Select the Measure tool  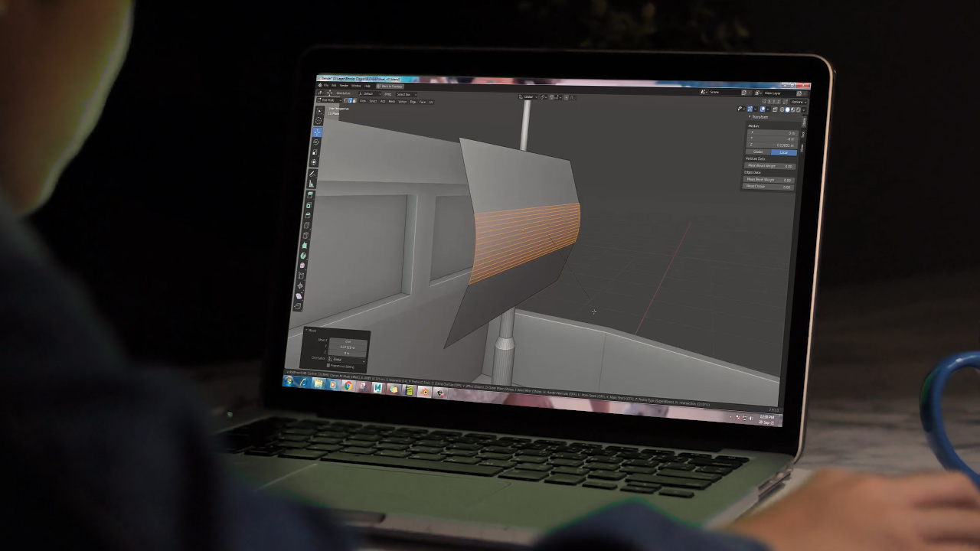point(312,184)
